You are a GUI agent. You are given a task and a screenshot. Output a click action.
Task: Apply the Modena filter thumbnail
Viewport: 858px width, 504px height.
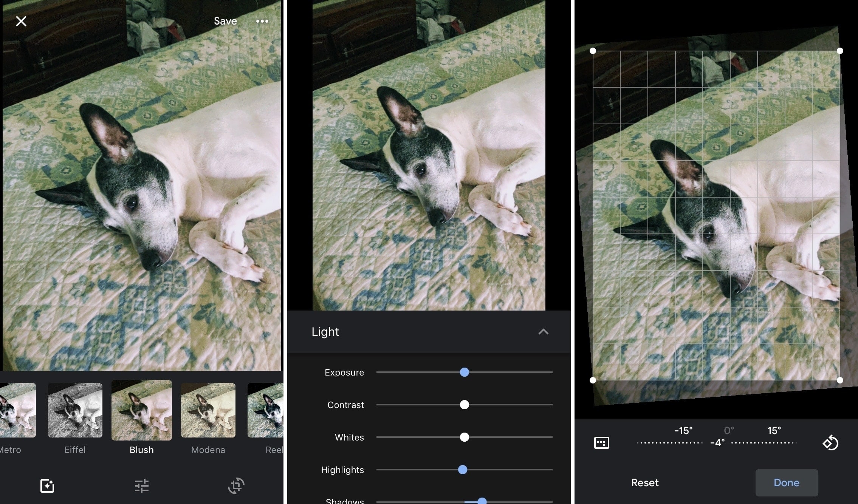click(x=208, y=410)
